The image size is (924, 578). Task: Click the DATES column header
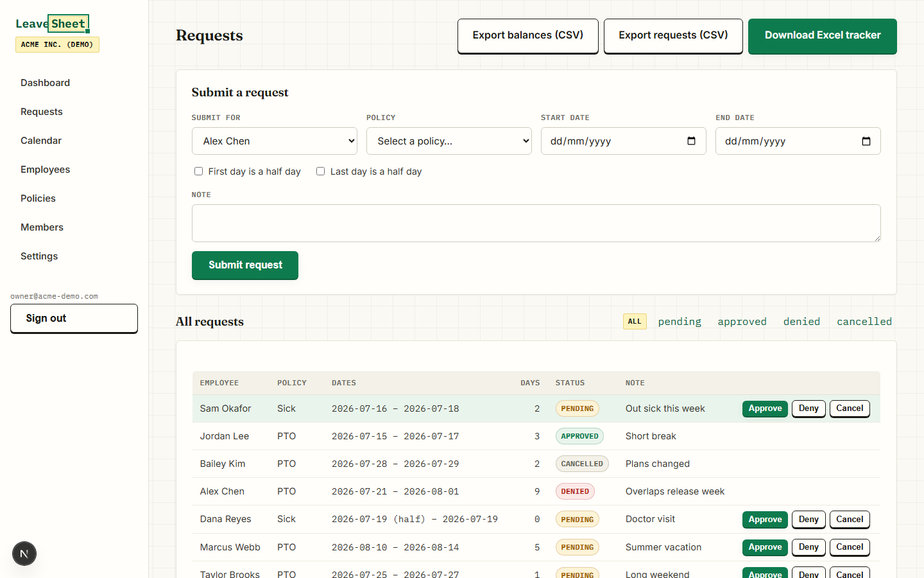point(344,383)
